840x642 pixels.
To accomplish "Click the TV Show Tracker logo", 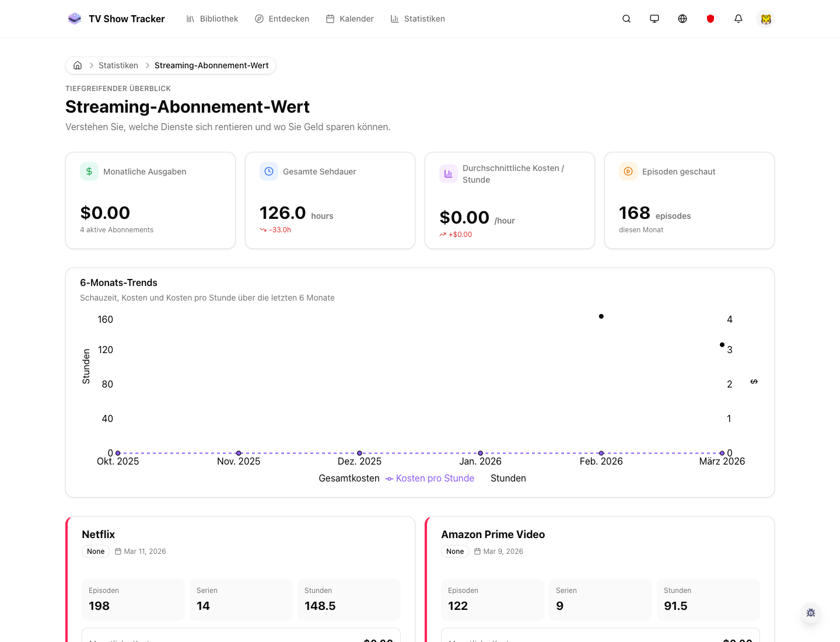I will pos(117,19).
